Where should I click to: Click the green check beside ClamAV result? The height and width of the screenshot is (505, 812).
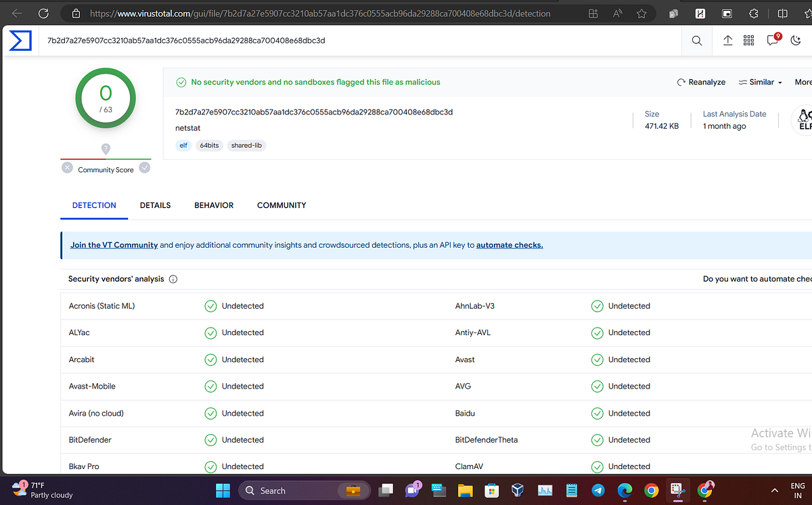click(597, 466)
